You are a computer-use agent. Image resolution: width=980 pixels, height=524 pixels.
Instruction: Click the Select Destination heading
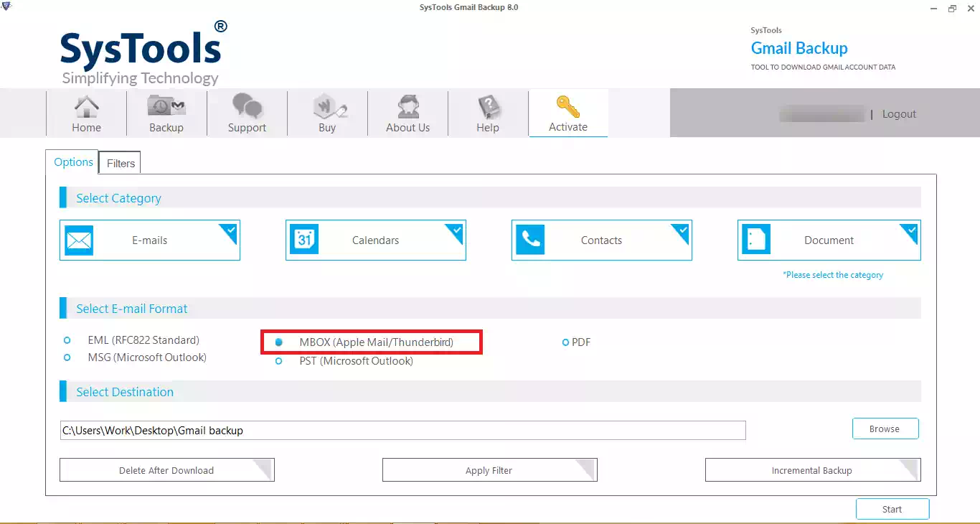click(125, 392)
